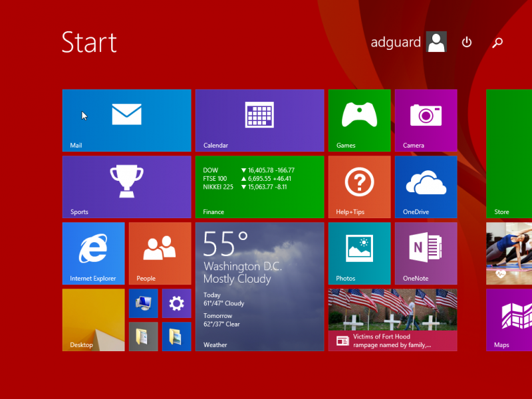Click the Tomorrow 62°/37° Clear forecast

tap(221, 320)
